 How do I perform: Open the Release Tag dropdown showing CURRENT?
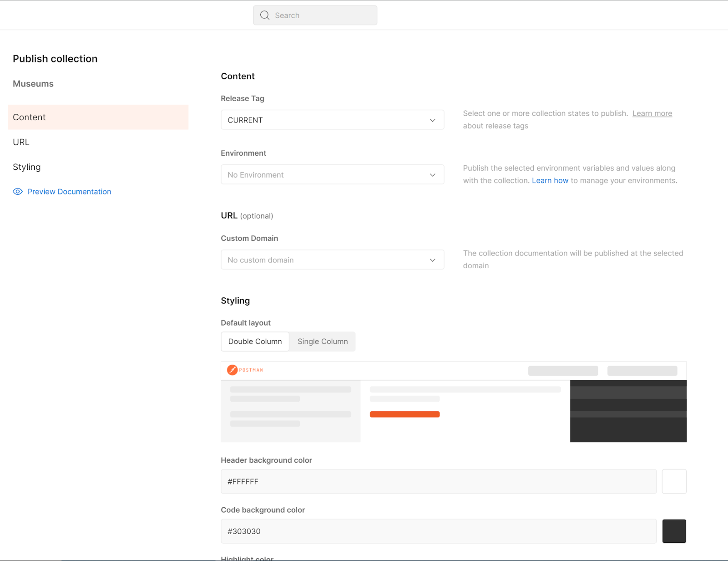click(332, 120)
